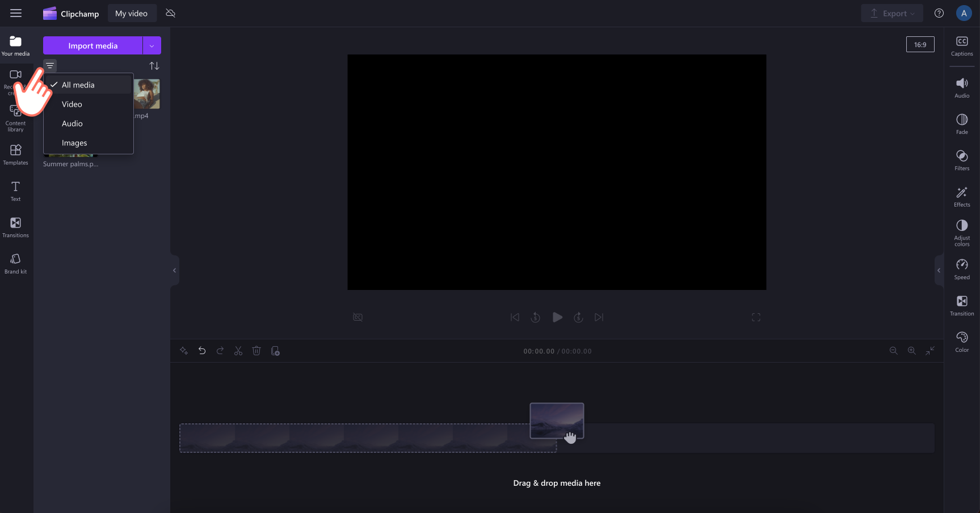Change the 16:9 aspect ratio
The image size is (980, 513).
point(920,45)
